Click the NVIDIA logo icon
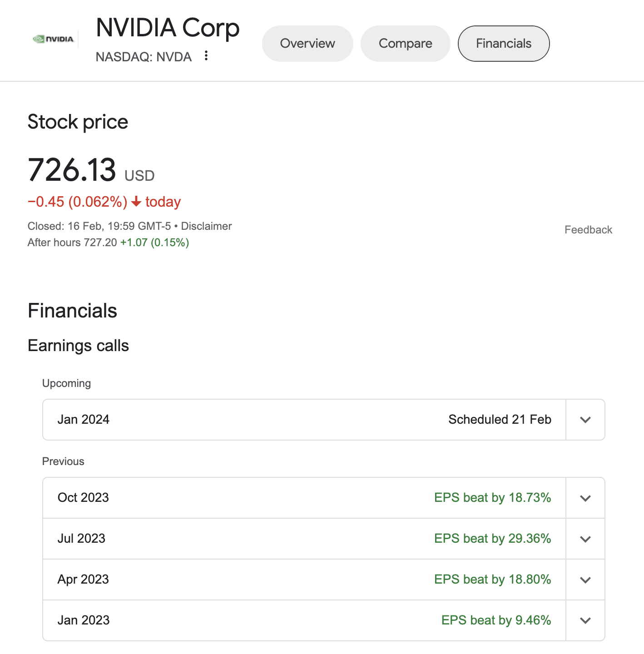 [53, 39]
